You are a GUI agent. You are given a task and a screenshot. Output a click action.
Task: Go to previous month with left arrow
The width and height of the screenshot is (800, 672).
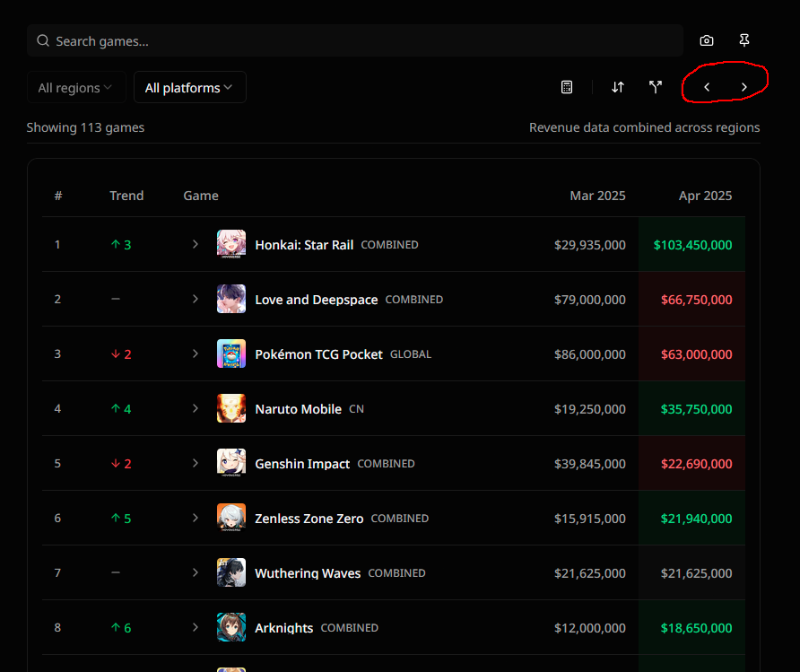click(707, 87)
